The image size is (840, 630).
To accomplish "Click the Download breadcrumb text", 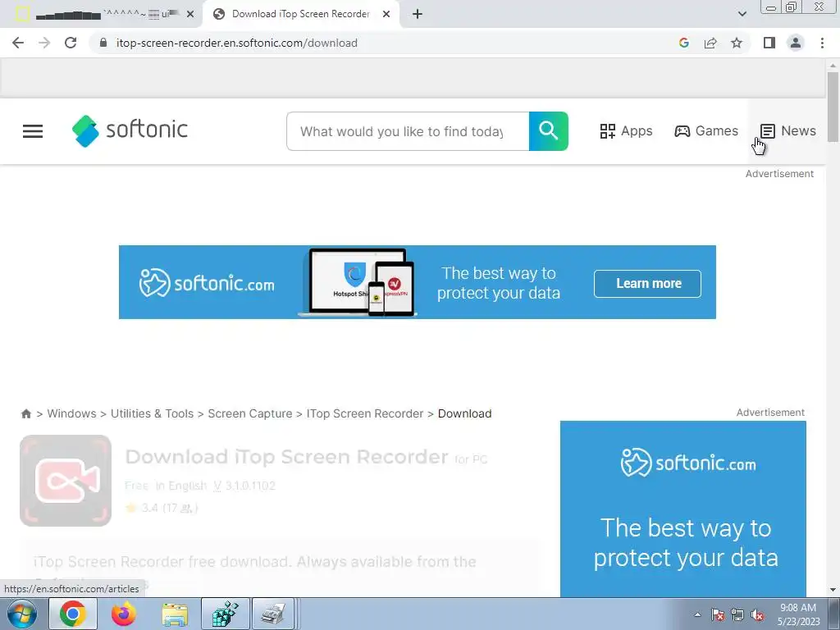I will coord(464,413).
